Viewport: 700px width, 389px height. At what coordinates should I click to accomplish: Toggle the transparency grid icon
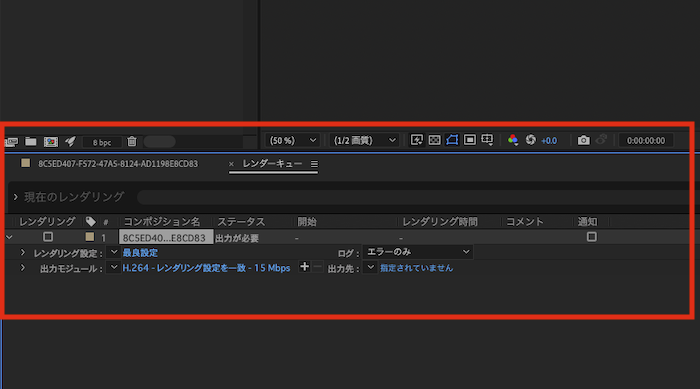click(x=434, y=140)
